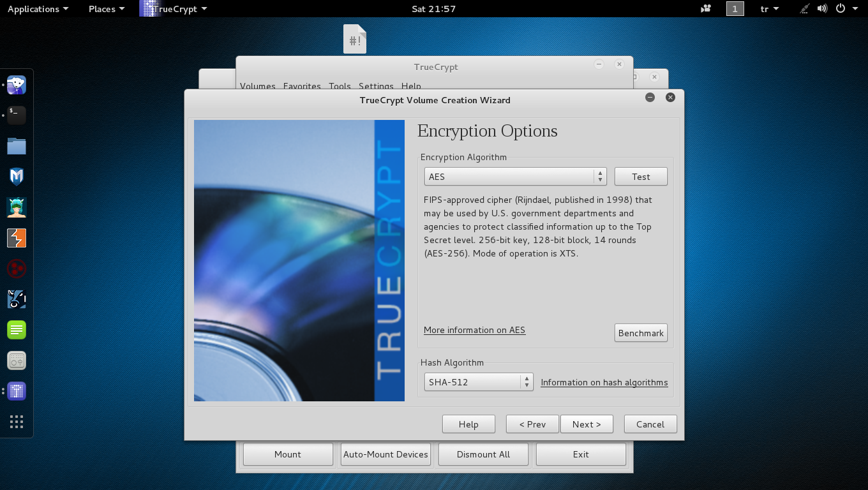Click Auto-Mount Devices in main window
This screenshot has height=490, width=868.
(x=385, y=454)
